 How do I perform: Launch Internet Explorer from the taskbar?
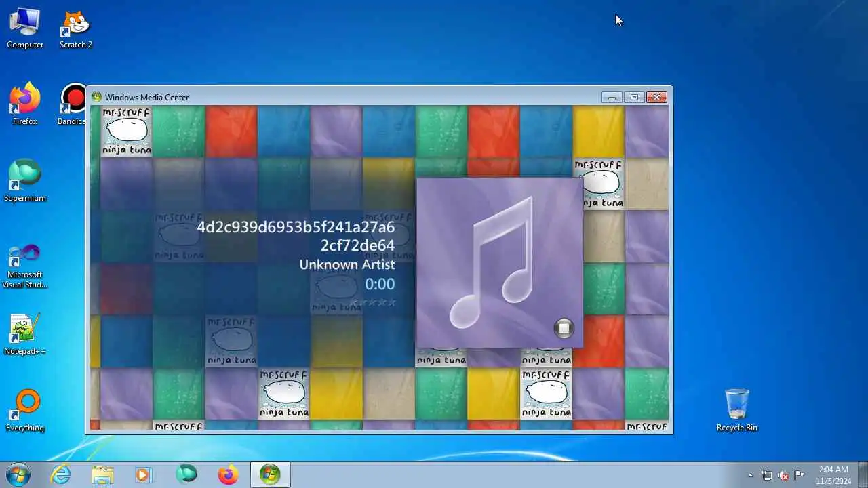point(61,474)
